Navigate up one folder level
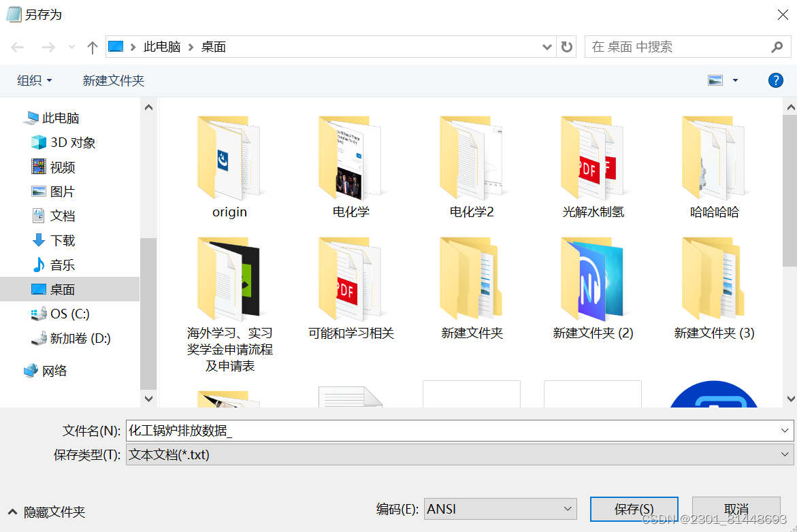This screenshot has width=797, height=532. [x=92, y=46]
